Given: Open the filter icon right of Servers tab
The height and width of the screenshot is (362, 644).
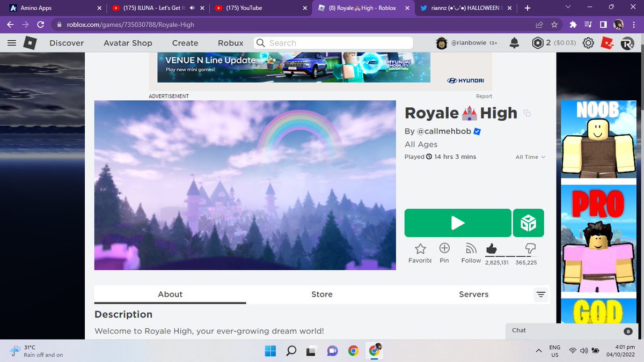Looking at the screenshot, I should point(541,294).
